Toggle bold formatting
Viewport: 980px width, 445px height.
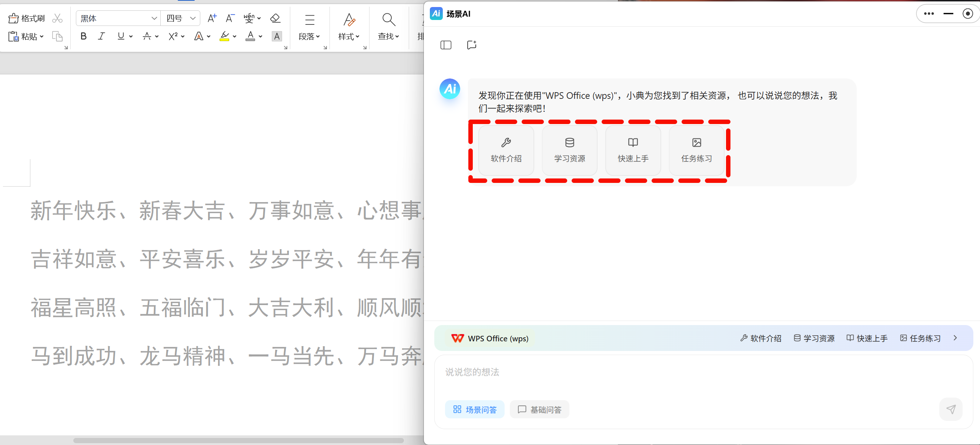tap(84, 37)
